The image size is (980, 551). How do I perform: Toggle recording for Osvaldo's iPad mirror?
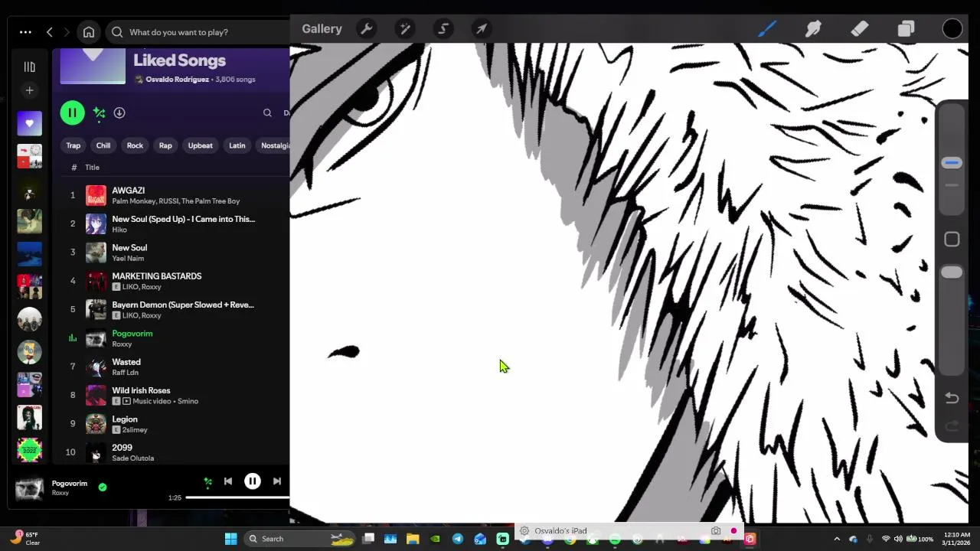coord(733,530)
